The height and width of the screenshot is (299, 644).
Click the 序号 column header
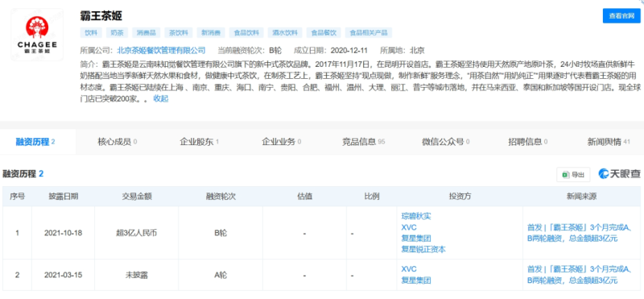pos(17,197)
